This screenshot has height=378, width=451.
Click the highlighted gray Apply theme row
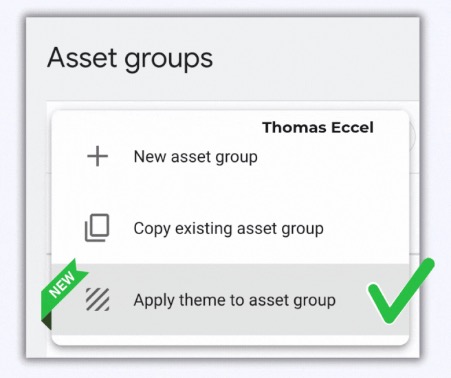(x=230, y=299)
